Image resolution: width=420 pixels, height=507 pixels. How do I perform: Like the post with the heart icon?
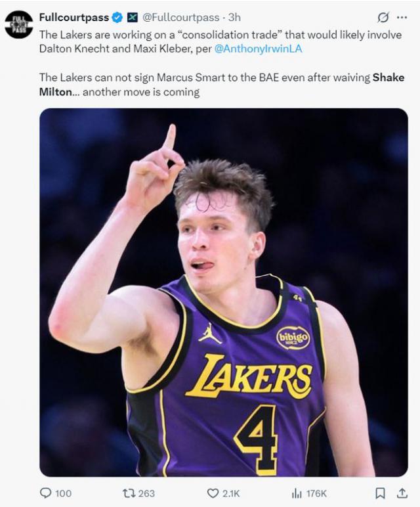coord(213,493)
